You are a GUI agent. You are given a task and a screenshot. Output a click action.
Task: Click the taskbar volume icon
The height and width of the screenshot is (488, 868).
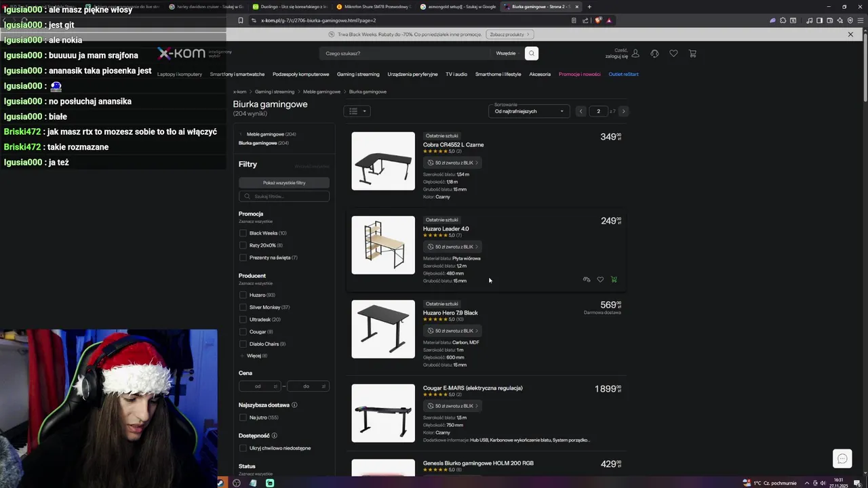pyautogui.click(x=823, y=483)
